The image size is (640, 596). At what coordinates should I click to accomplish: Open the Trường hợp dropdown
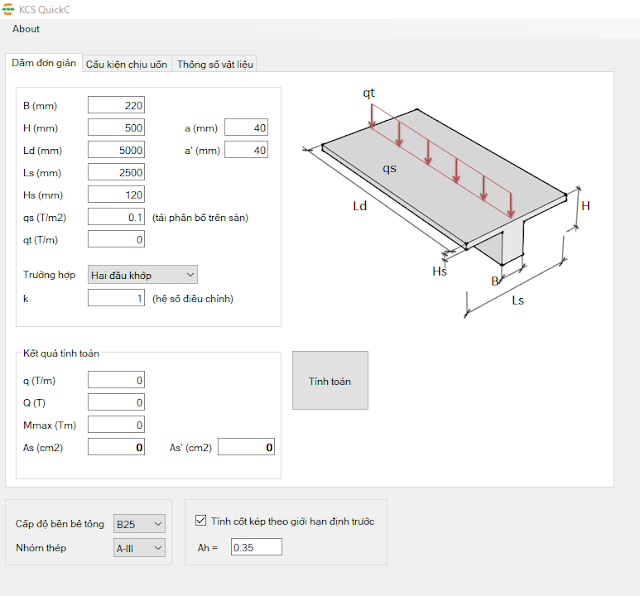(x=143, y=275)
